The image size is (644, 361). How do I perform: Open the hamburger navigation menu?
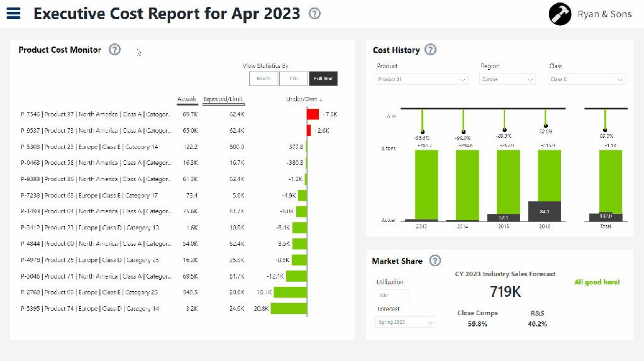click(x=13, y=13)
